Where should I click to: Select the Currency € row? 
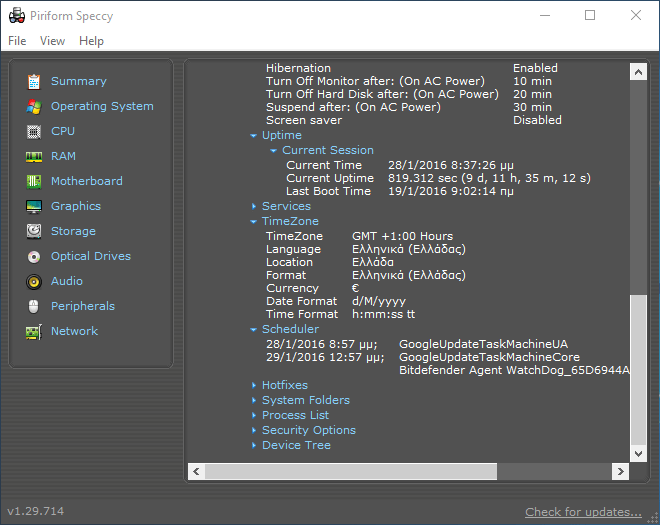point(313,288)
